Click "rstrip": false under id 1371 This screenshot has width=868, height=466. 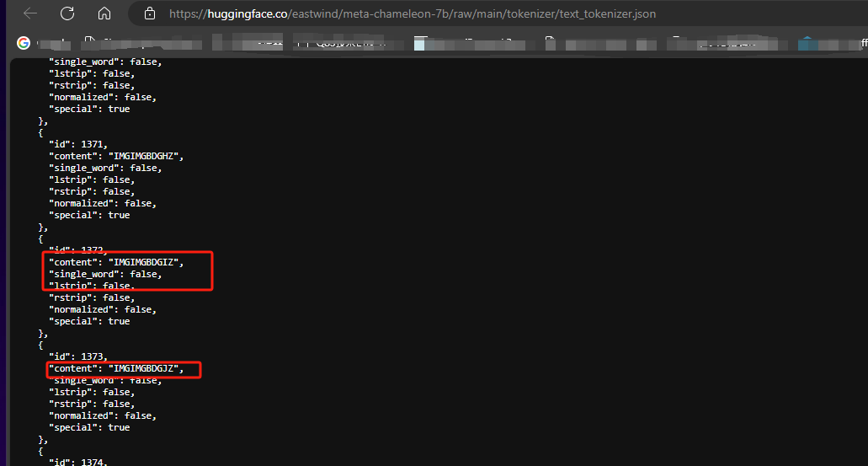point(92,192)
